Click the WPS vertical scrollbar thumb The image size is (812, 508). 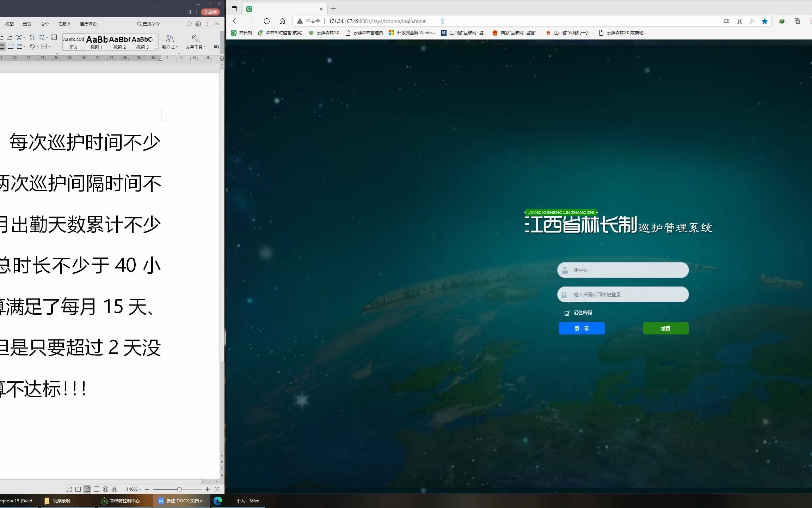pyautogui.click(x=222, y=215)
